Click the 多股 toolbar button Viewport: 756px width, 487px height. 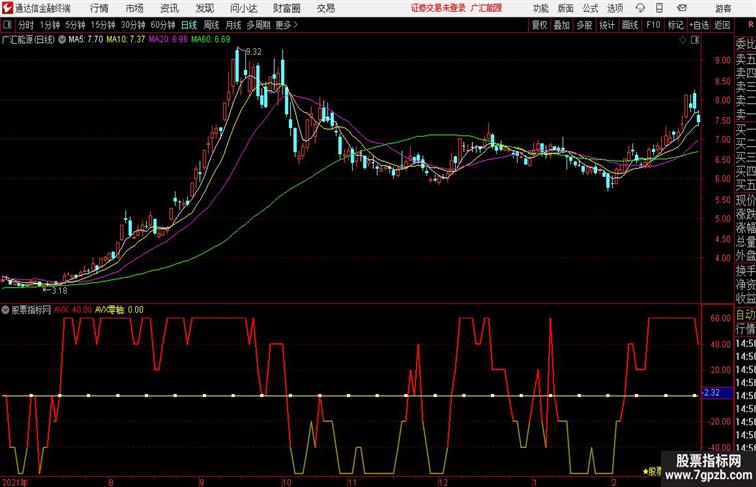584,25
